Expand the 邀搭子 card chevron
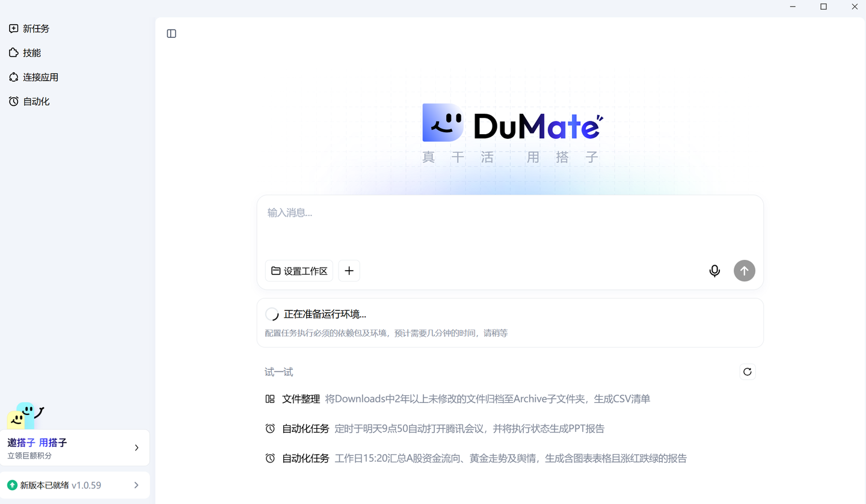Screen dimensions: 866x504 point(137,448)
